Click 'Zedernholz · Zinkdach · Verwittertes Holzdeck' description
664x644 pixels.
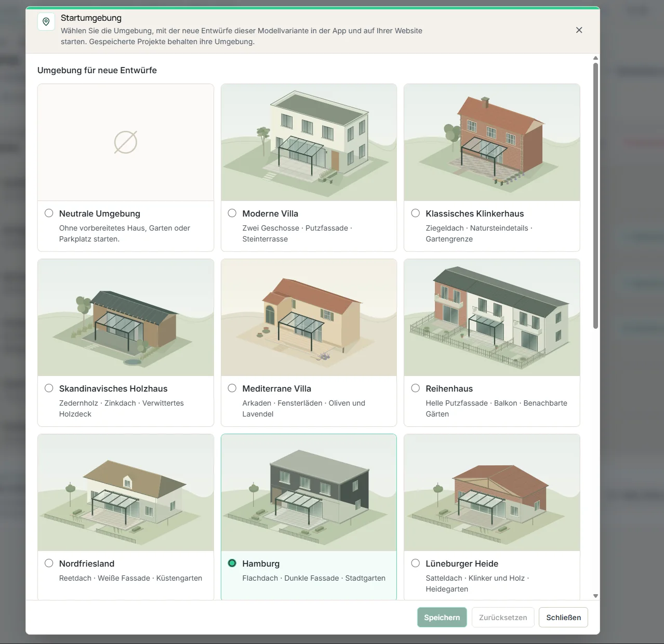[122, 408]
